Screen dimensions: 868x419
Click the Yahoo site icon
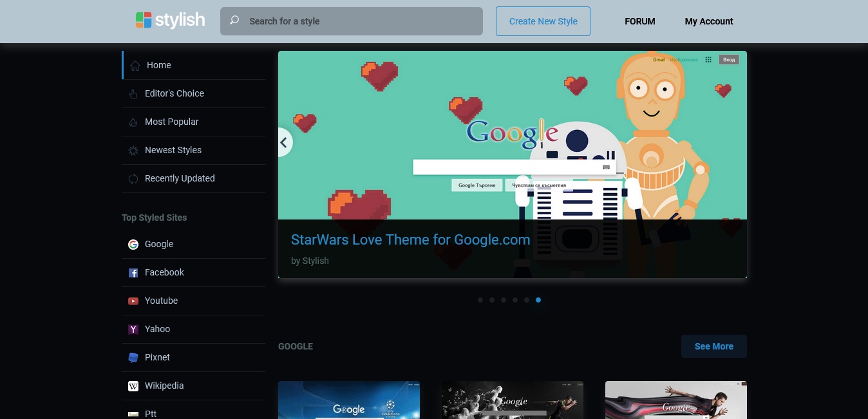[133, 330]
